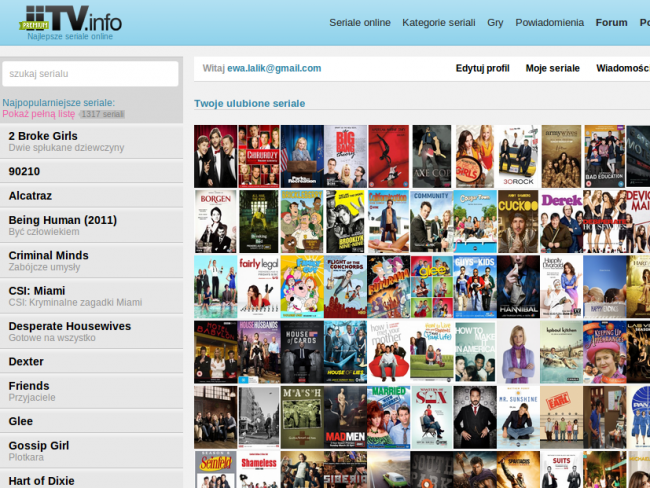Open The Big Bang Theory poster
Viewport: 650px width, 488px height.
[x=345, y=156]
